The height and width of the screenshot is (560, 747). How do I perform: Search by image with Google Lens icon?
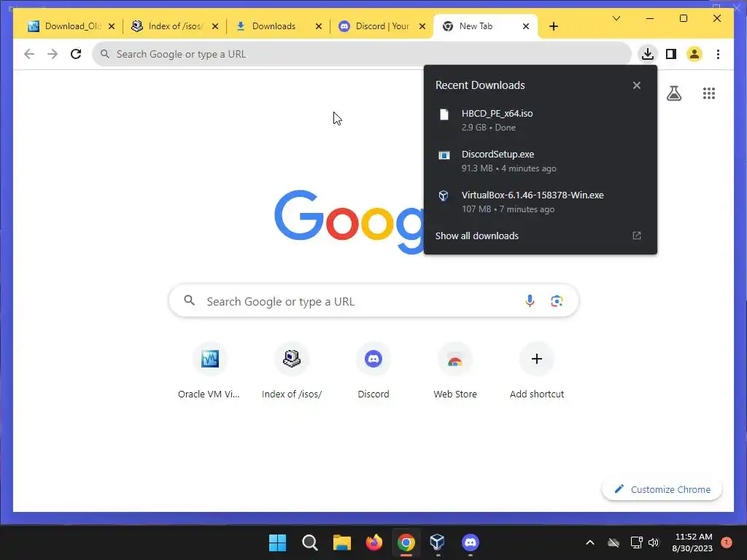pos(557,301)
